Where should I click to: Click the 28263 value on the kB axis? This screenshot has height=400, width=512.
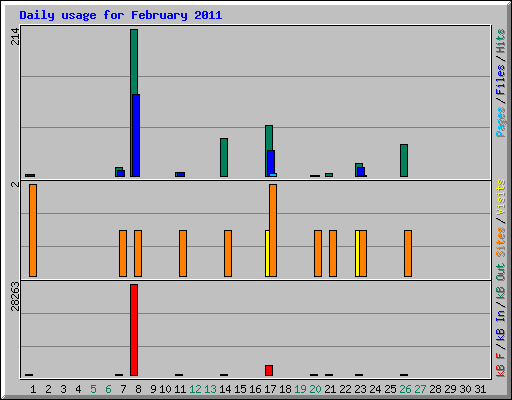point(15,296)
